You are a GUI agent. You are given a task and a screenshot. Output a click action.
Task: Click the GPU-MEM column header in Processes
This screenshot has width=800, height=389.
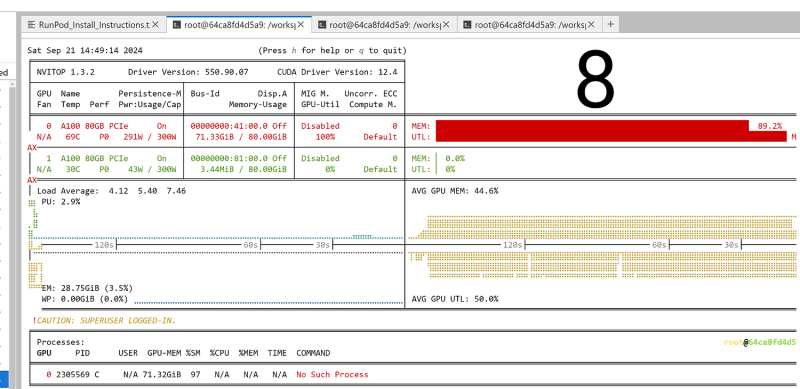coord(164,353)
